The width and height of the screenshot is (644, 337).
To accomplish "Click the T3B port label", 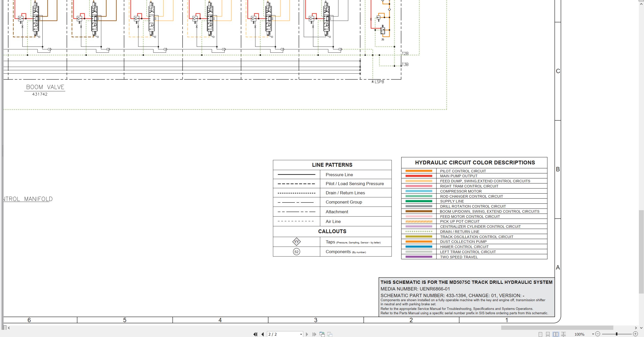I will pyautogui.click(x=405, y=64).
